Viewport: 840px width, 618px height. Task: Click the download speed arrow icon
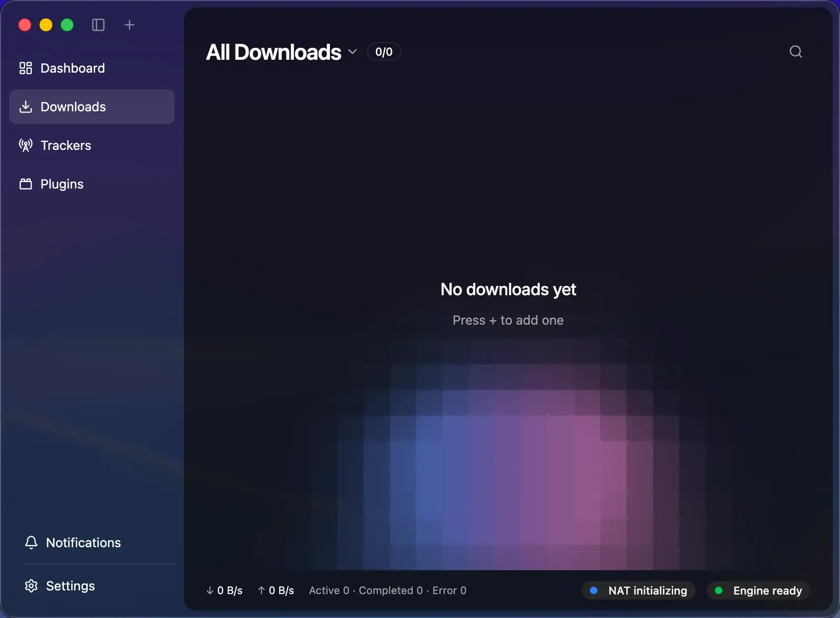[210, 590]
